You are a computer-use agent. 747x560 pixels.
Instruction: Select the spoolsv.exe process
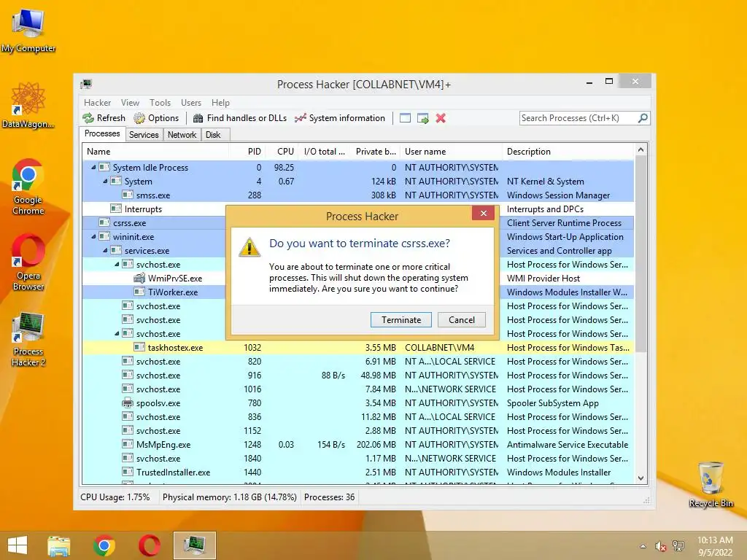pyautogui.click(x=357, y=402)
